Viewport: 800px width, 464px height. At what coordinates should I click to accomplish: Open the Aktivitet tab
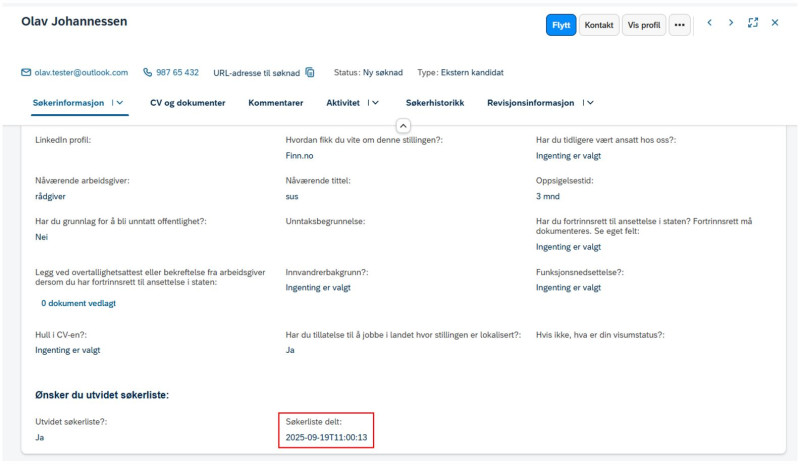pos(343,103)
